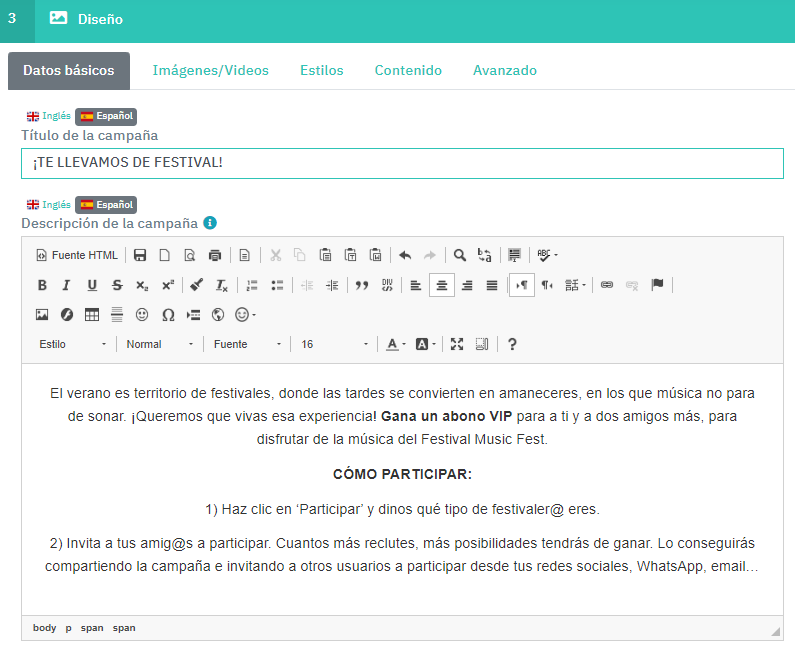Insert a link with the chain icon
The image size is (795, 652).
click(607, 285)
